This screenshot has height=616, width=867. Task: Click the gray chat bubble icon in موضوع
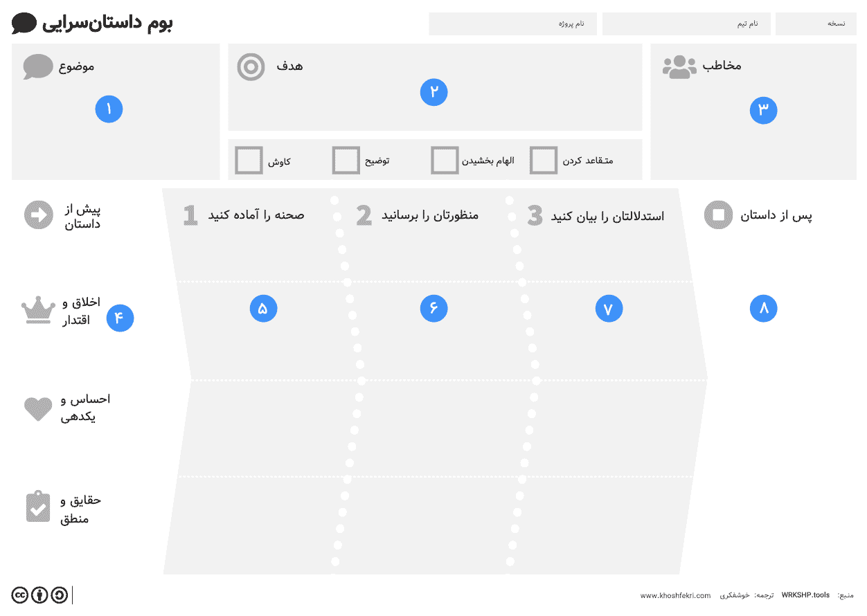click(38, 67)
